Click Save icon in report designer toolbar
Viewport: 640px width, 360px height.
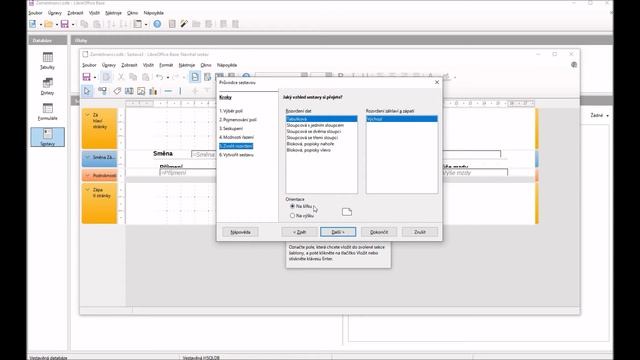[87, 77]
